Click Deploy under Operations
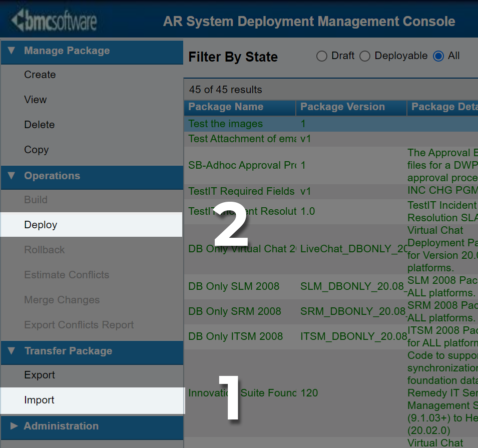This screenshot has width=478, height=448. (41, 225)
